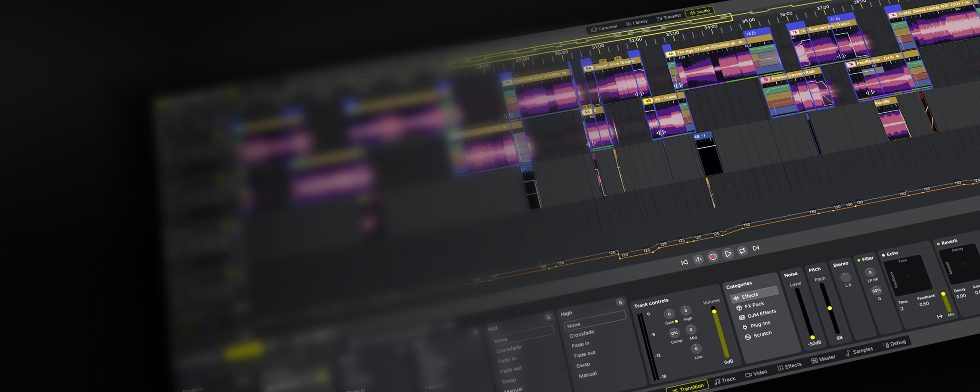Choose Crossfade in the High list
Viewport: 980px width, 392px height.
(x=582, y=334)
